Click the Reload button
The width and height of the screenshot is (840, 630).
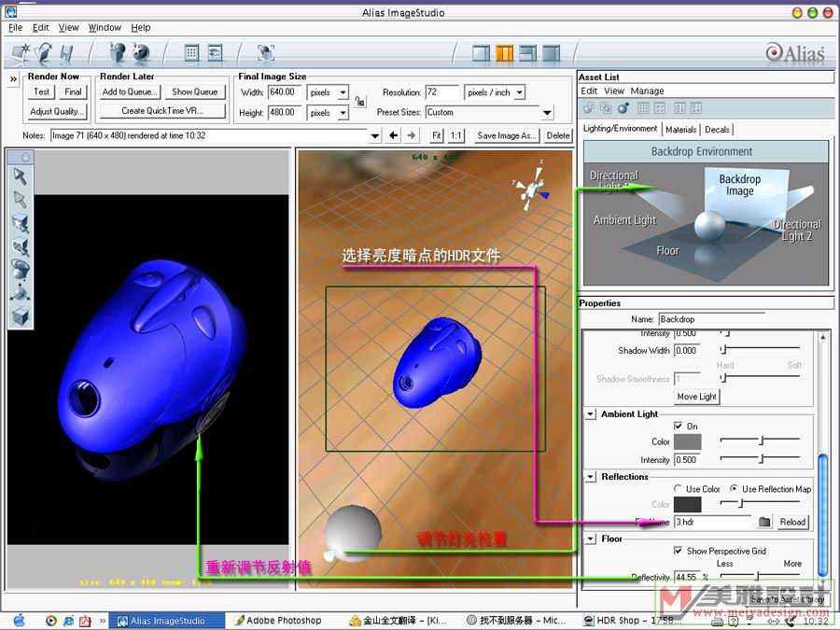point(792,522)
